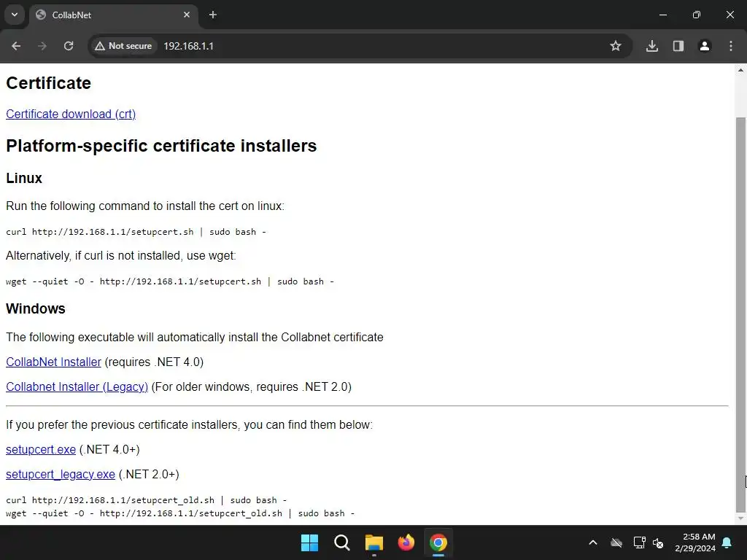Go back to the previous page

pyautogui.click(x=16, y=46)
